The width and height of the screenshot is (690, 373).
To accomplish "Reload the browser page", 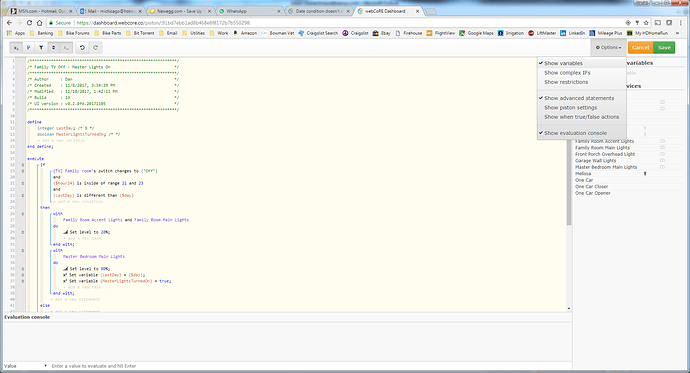I will click(x=29, y=23).
